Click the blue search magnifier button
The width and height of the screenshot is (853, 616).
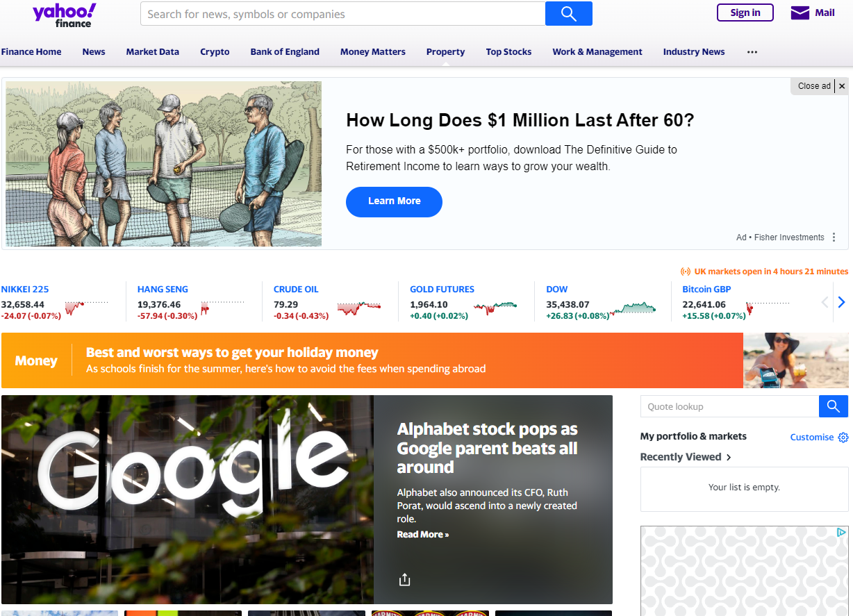(568, 14)
